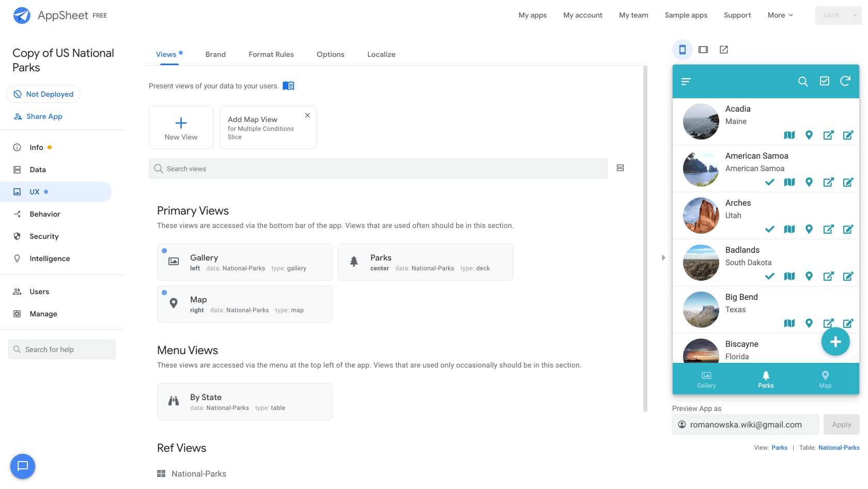Screen dimensions: 868x489
Task: Switch to Map view in preview bottom bar
Action: click(x=825, y=379)
